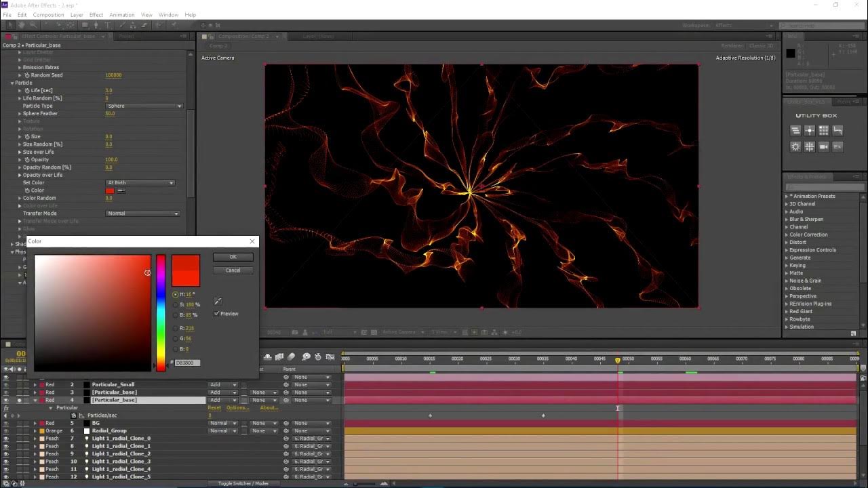Click the Particle Color red swatch
Image resolution: width=868 pixels, height=488 pixels.
[x=110, y=190]
